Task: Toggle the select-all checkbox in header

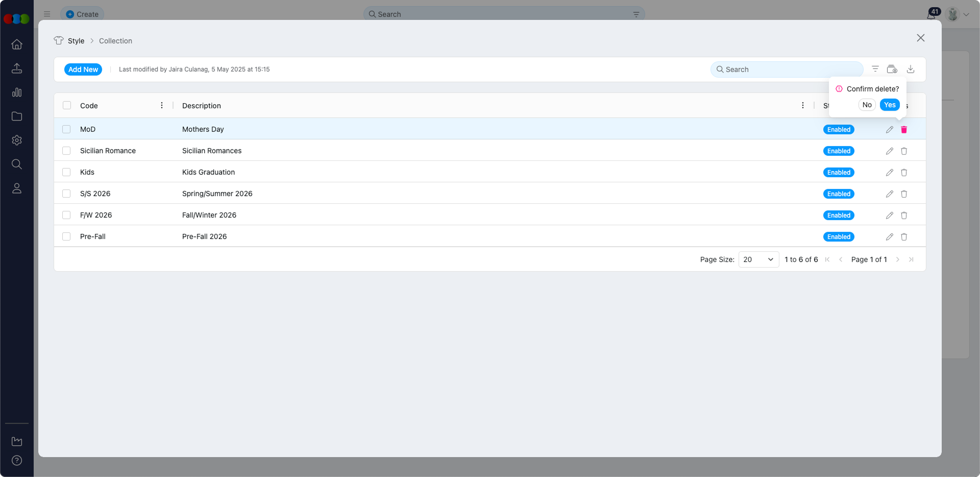Action: coord(67,105)
